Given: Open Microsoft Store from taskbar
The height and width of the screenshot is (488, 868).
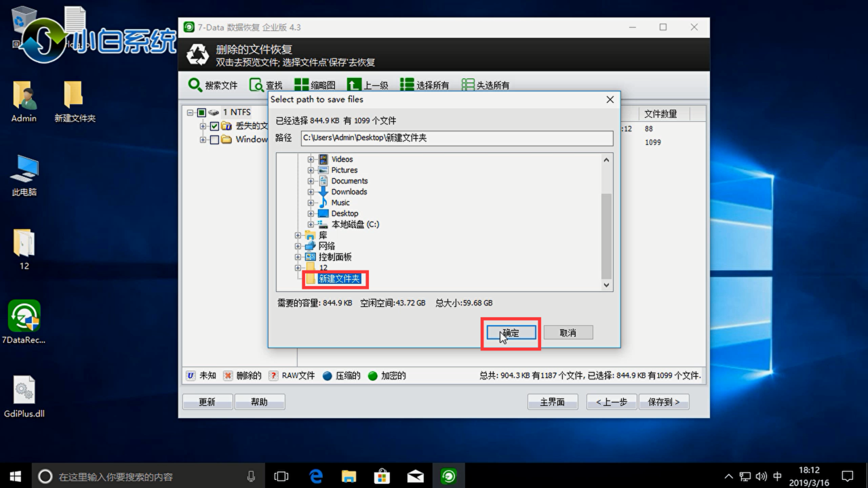Looking at the screenshot, I should pos(382,476).
